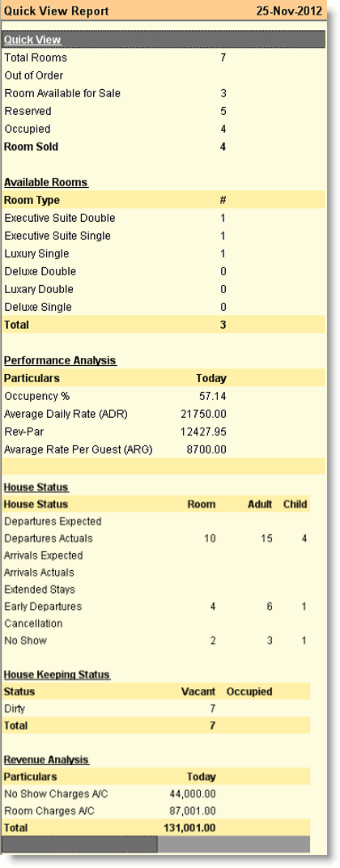Click the Room Charges A/C amount
The height and width of the screenshot is (868, 340).
(x=193, y=811)
